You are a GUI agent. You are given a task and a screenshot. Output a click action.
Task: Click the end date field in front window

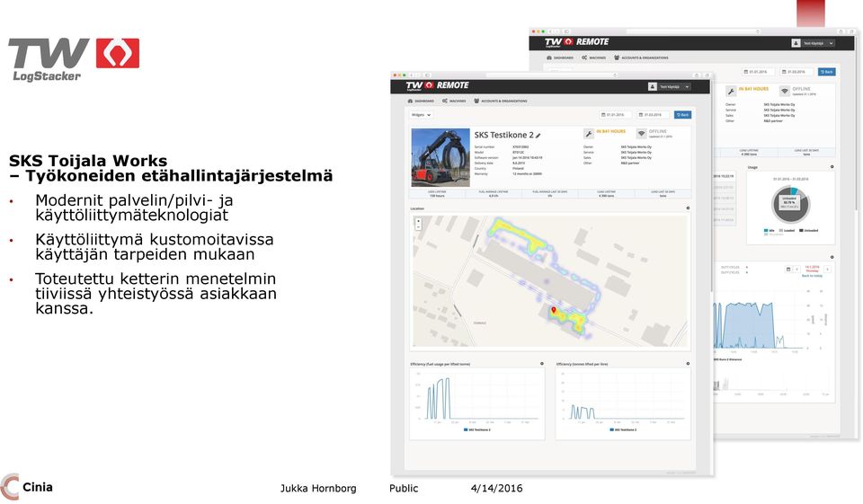[x=654, y=115]
